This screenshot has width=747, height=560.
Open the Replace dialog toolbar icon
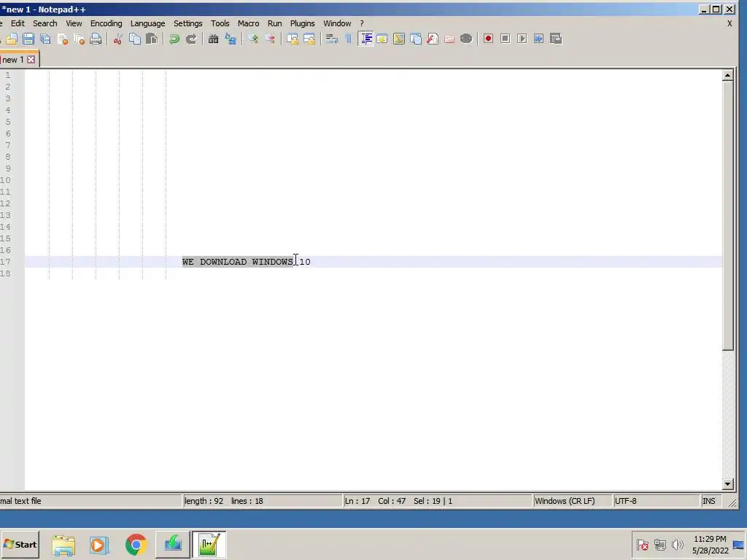(x=231, y=39)
